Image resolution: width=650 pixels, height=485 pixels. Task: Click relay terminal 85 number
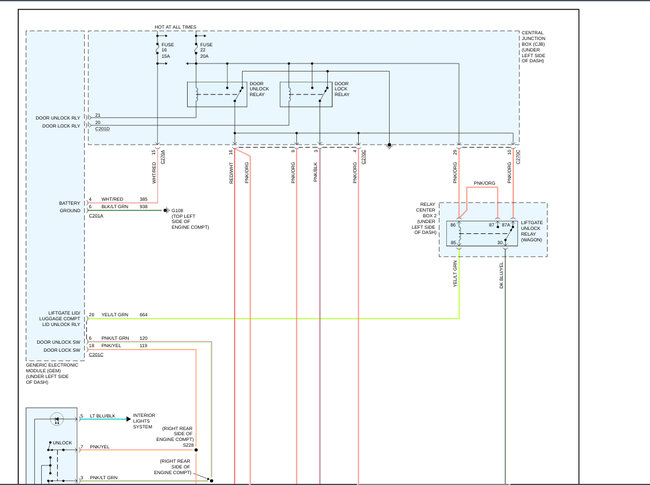point(453,242)
